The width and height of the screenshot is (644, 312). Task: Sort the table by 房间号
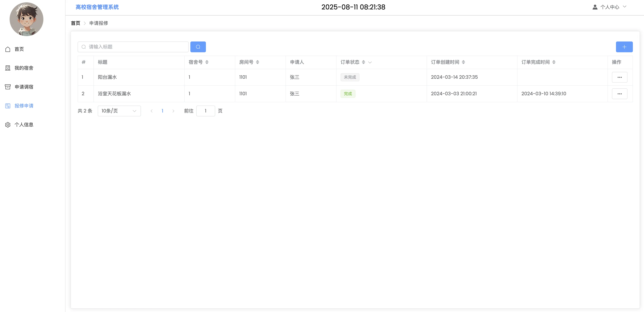[257, 62]
